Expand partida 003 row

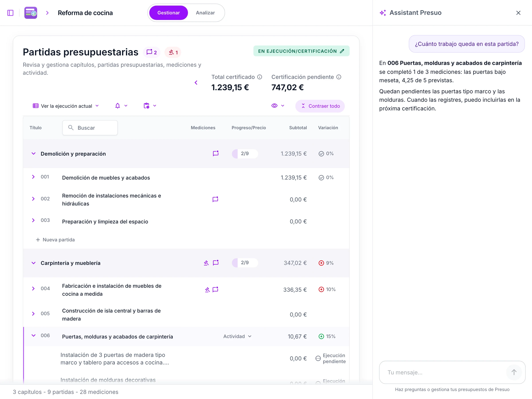33,221
